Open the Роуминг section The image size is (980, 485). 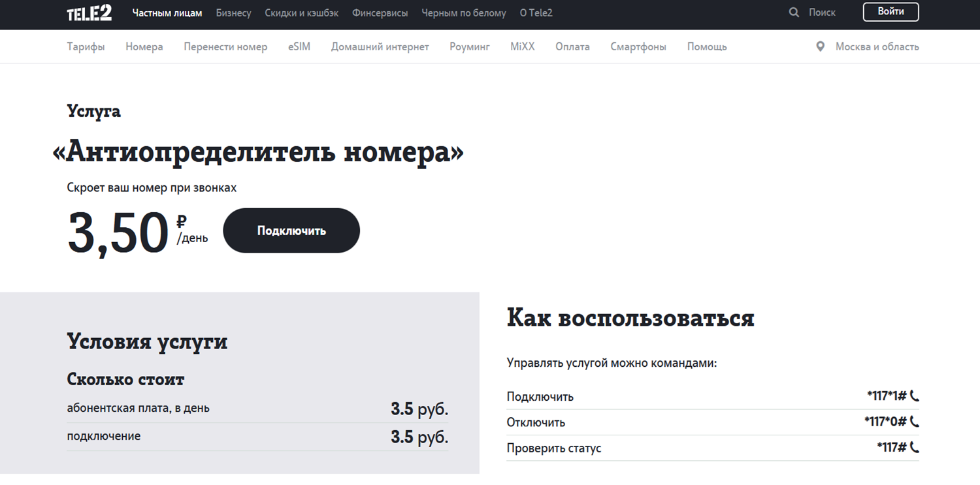pyautogui.click(x=470, y=47)
